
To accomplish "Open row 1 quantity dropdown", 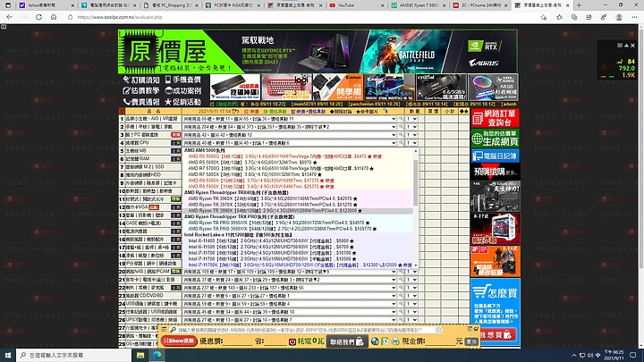I will 411,119.
